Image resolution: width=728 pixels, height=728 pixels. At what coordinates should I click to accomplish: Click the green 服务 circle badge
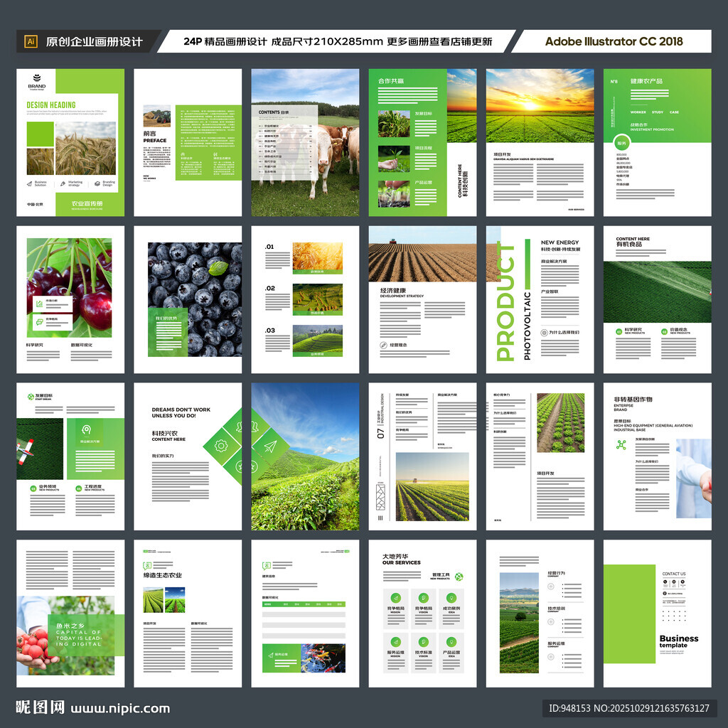pyautogui.click(x=621, y=143)
